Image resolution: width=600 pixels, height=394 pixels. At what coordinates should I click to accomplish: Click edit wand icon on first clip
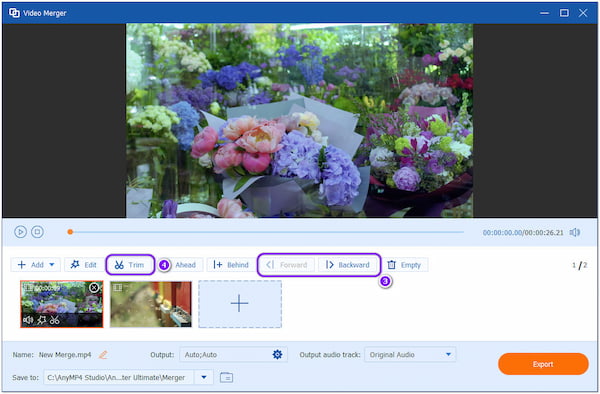41,320
